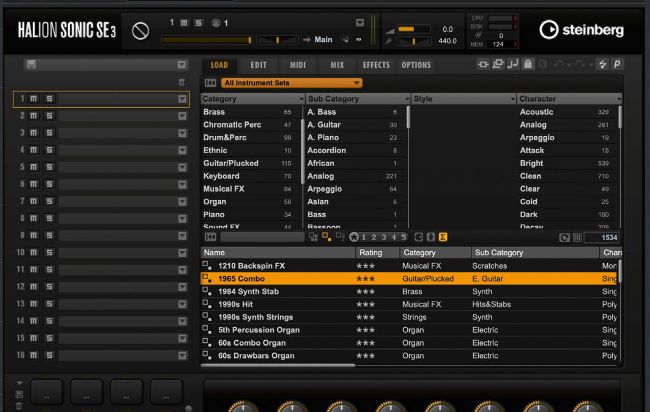
Task: Open the Character column filter dropdown
Action: point(619,99)
